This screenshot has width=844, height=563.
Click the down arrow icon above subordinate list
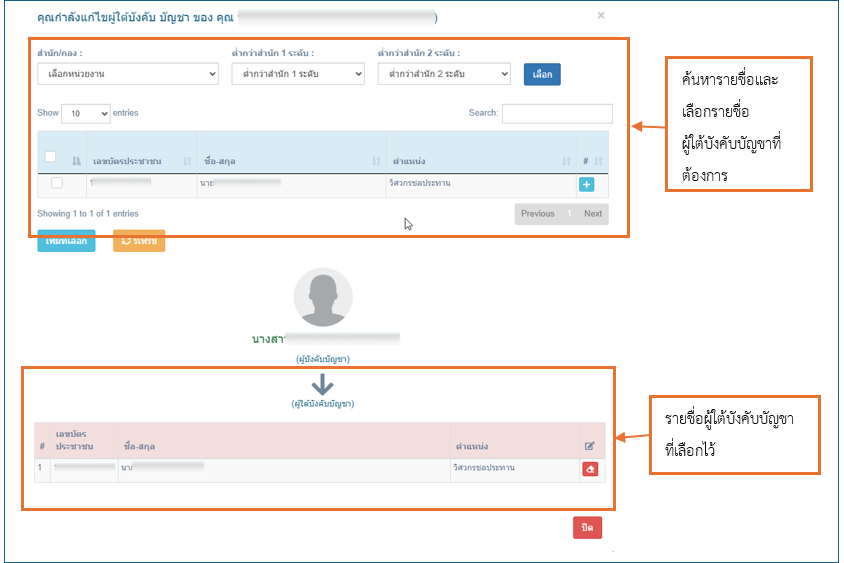322,384
